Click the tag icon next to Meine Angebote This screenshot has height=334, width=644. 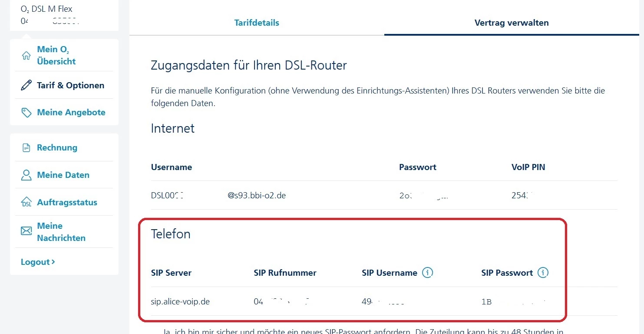26,113
